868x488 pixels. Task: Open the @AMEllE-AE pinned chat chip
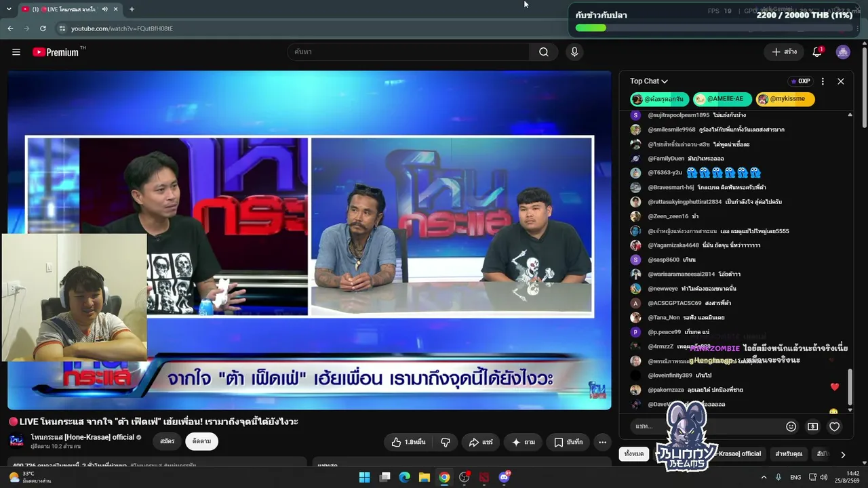(722, 99)
